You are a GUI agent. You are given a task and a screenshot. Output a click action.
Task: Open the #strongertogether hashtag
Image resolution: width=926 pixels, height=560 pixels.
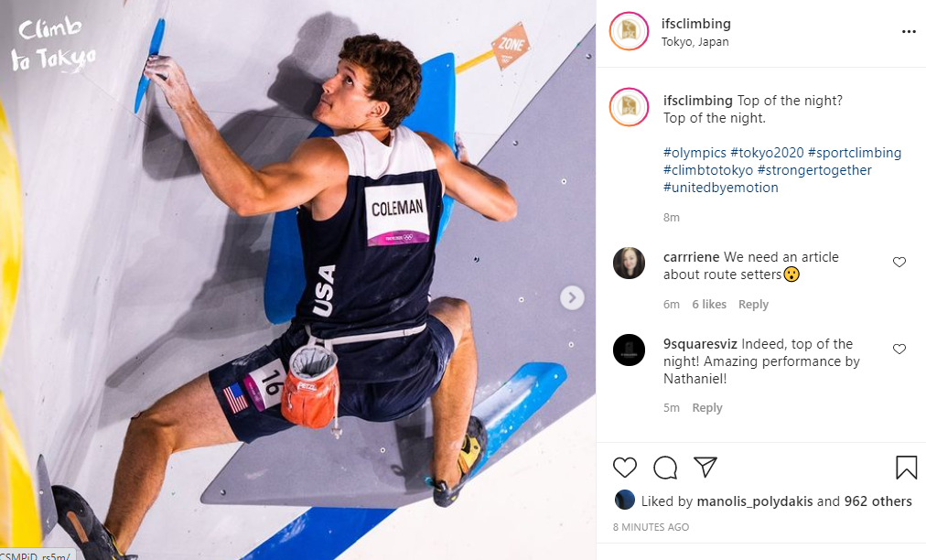814,170
